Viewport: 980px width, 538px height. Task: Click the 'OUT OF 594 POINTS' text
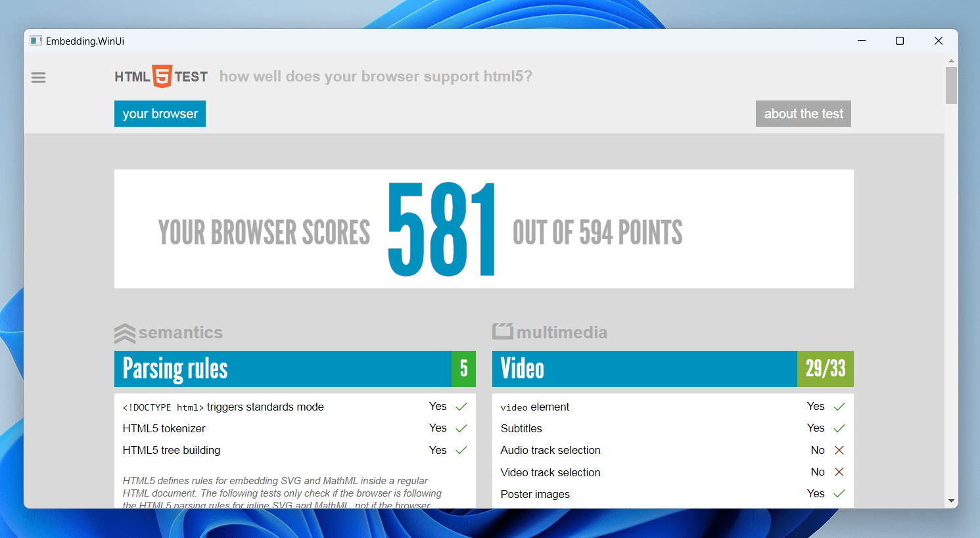click(x=597, y=233)
